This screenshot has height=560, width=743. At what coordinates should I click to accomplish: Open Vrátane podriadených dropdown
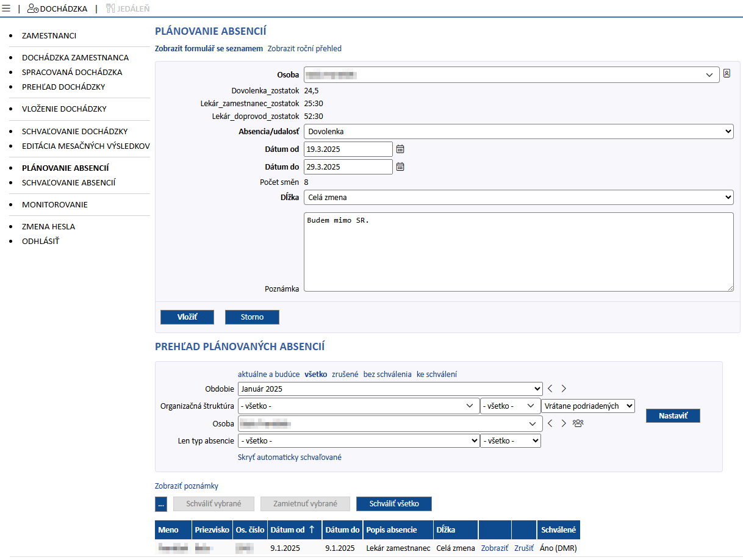pos(588,406)
